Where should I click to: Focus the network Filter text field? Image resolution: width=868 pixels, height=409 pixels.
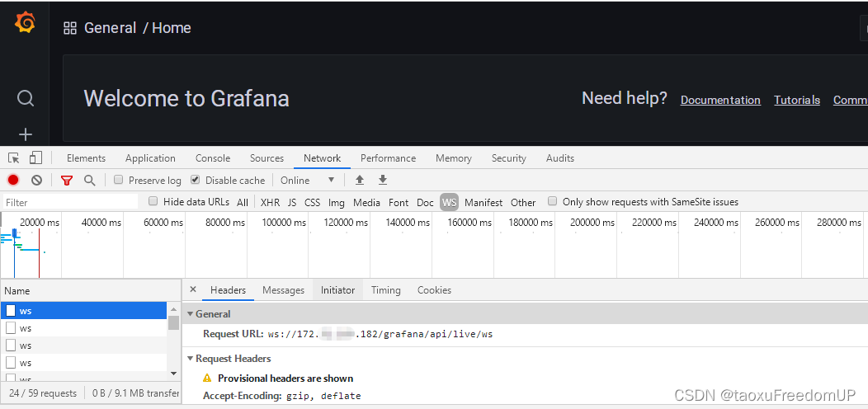(x=70, y=202)
